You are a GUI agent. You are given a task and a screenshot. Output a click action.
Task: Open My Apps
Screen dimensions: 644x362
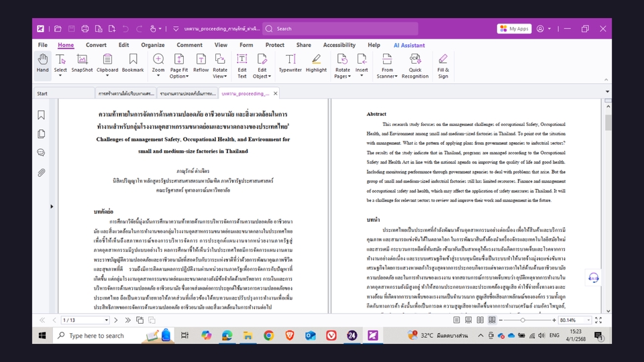[x=515, y=29]
